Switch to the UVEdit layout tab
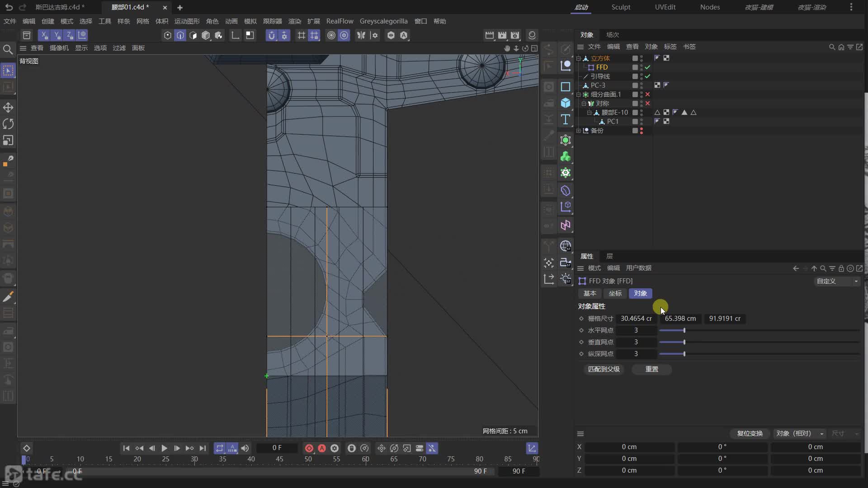The height and width of the screenshot is (488, 868). [665, 7]
